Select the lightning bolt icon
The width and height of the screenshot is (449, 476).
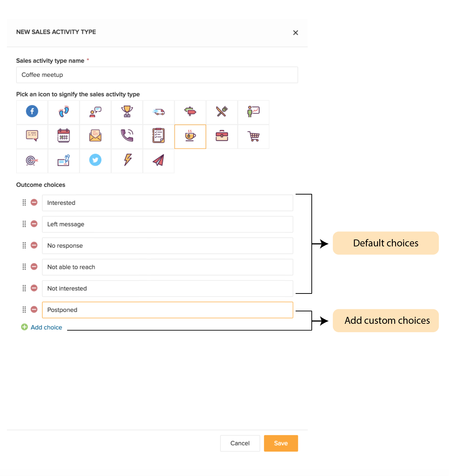(x=127, y=160)
